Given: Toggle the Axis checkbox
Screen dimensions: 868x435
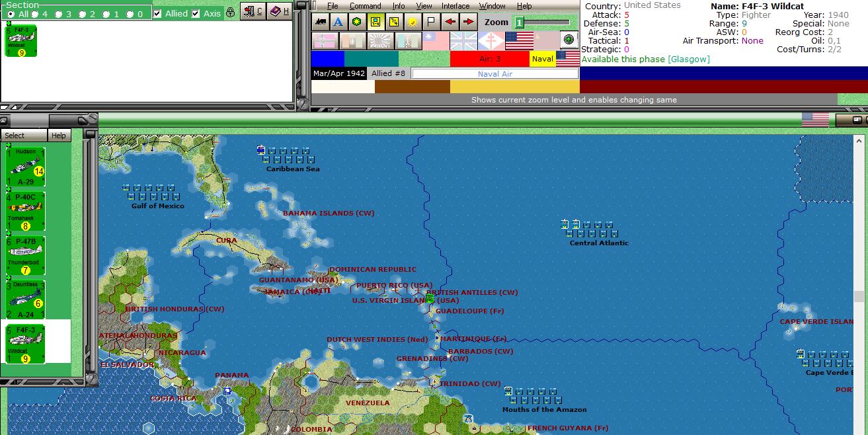Looking at the screenshot, I should point(196,13).
